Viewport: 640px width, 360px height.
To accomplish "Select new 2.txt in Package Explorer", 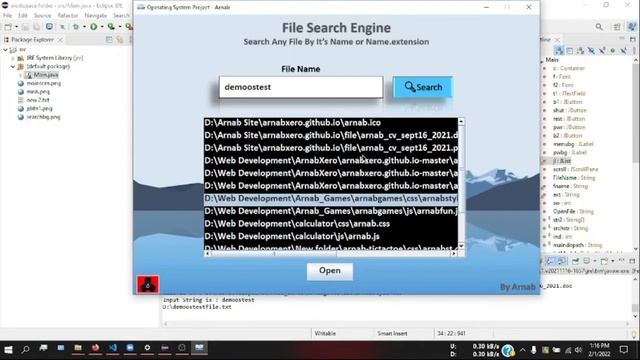I will click(x=33, y=100).
